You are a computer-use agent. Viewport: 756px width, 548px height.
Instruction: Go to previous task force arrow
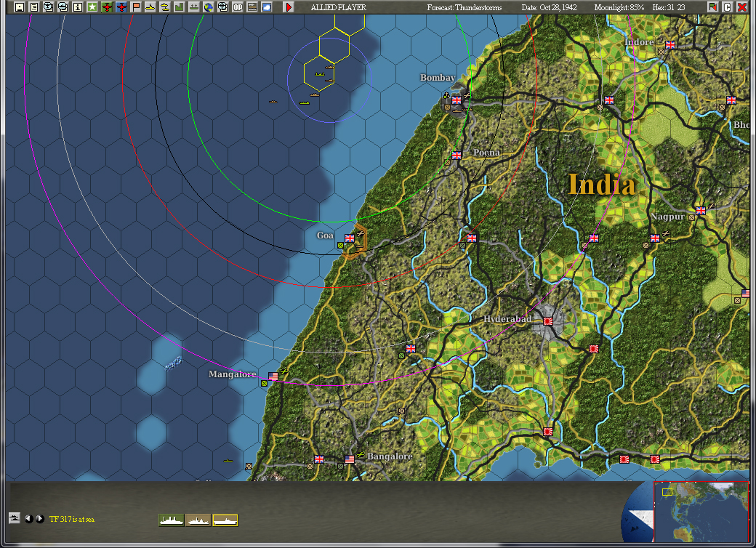[x=28, y=519]
